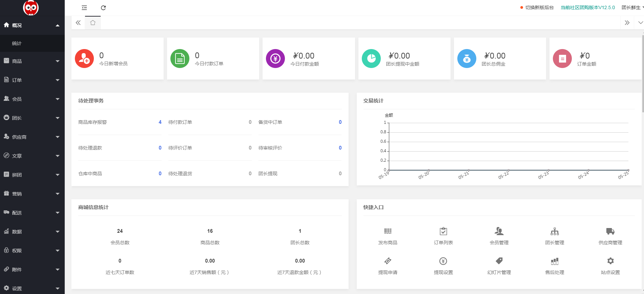
Task: Open the 站点设置 gear shortcut icon
Action: point(610,261)
